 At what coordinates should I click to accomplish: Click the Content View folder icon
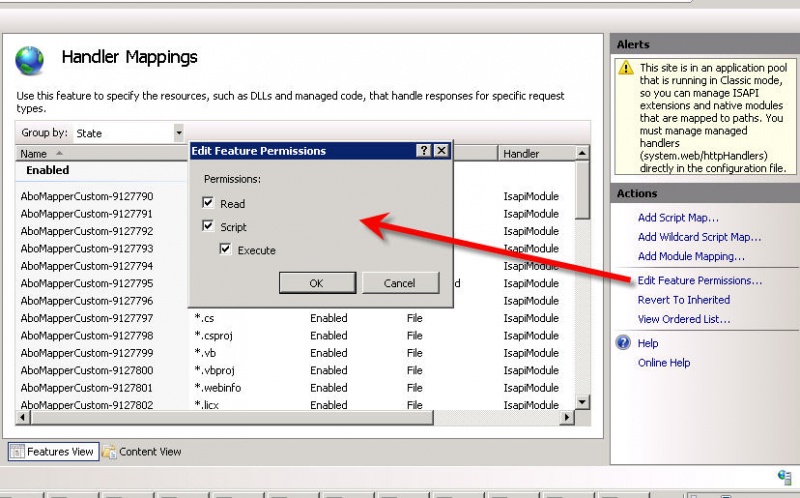pyautogui.click(x=109, y=452)
